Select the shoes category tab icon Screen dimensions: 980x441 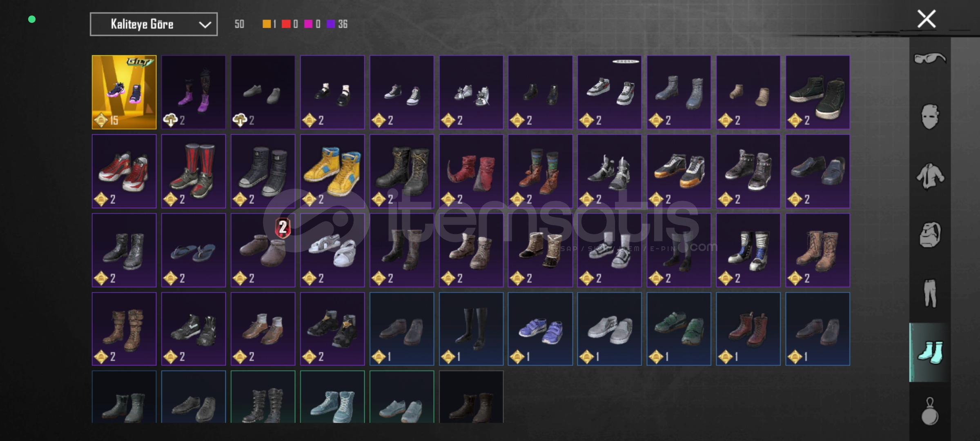(x=930, y=352)
